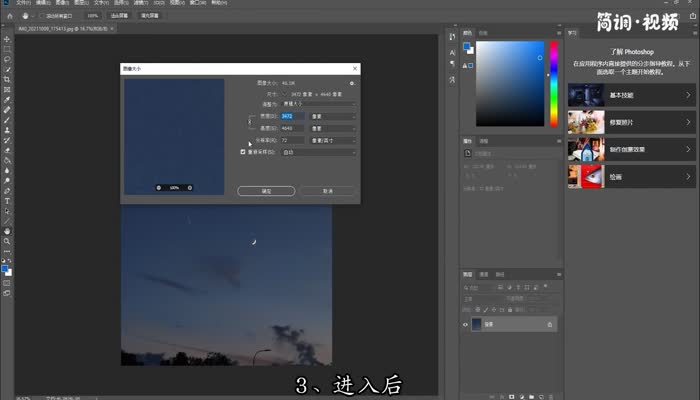Screen dimensions: 700x400
Task: Toggle the resize windows checkbox in options bar
Action: point(42,16)
